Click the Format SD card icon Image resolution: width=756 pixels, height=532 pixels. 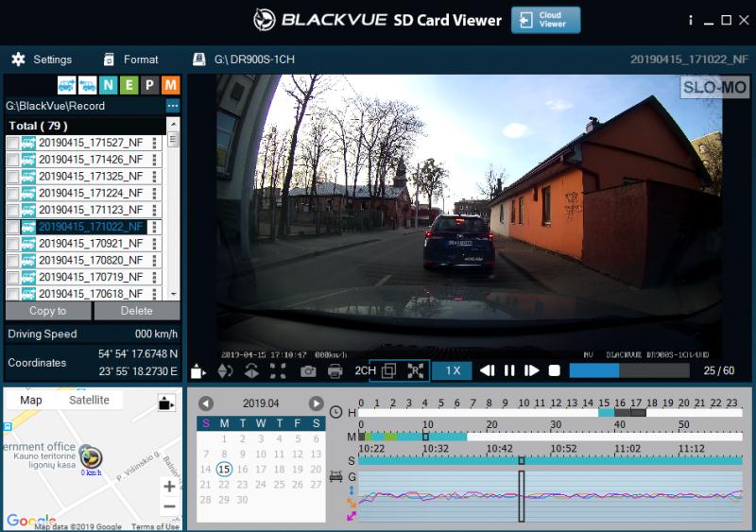click(x=109, y=60)
